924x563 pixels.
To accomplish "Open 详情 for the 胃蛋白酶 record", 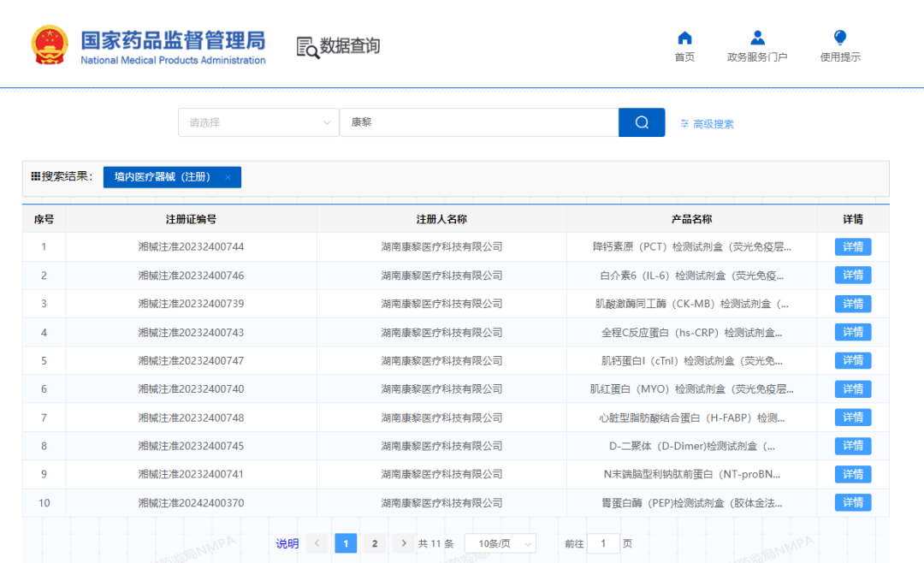I will click(x=852, y=502).
